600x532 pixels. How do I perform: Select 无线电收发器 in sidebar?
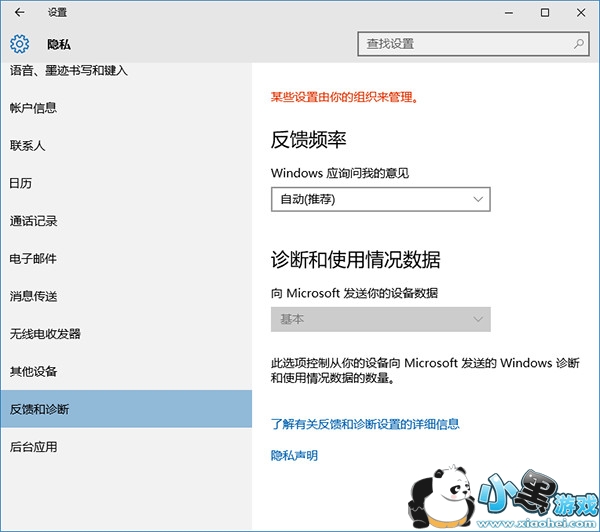click(126, 334)
